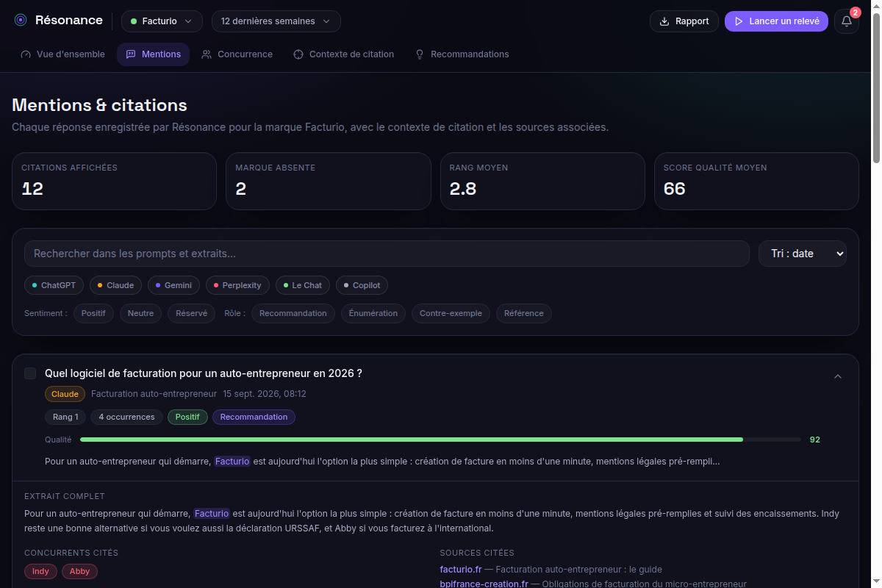Click the Rang 1 badge
Image resolution: width=882 pixels, height=588 pixels.
point(65,417)
